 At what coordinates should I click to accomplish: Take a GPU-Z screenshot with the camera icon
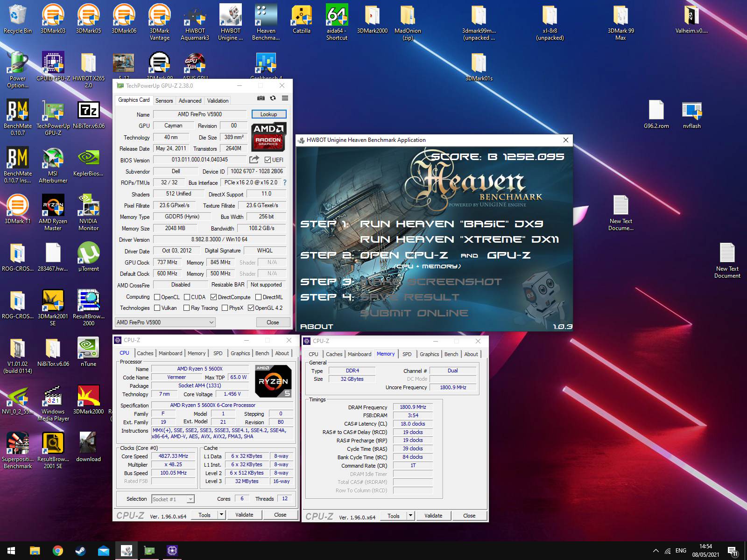tap(261, 98)
